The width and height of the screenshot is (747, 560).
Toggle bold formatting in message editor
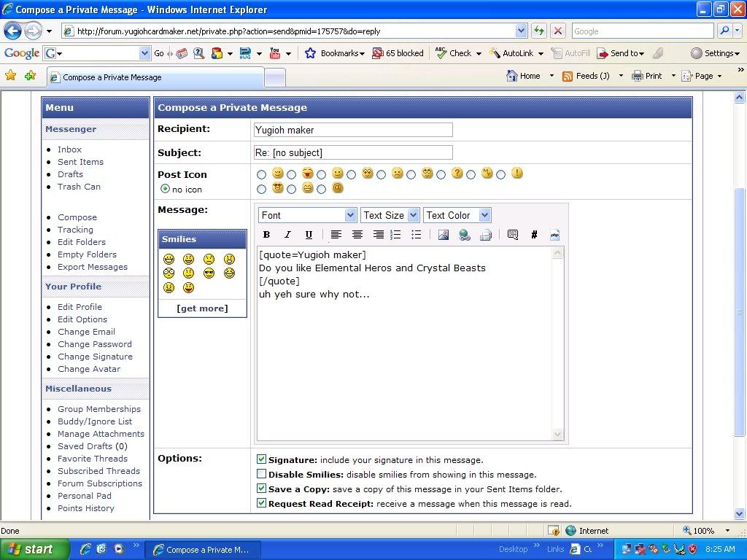(266, 235)
